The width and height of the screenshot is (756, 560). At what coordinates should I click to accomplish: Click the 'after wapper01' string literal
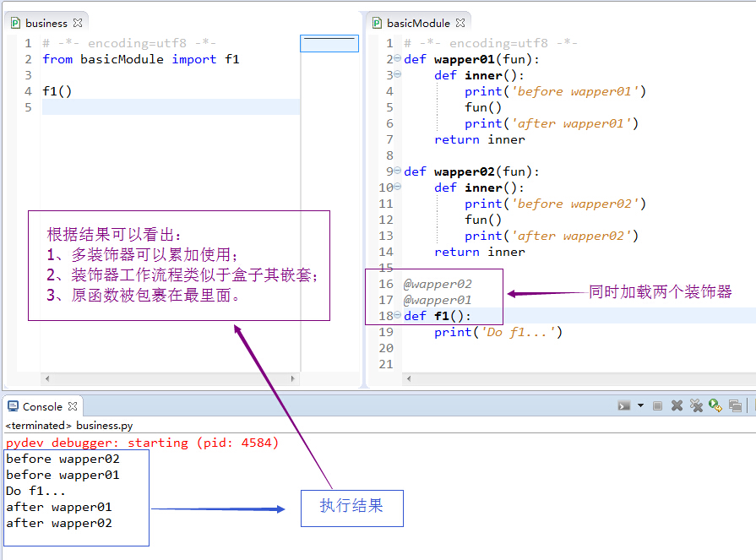tap(571, 123)
